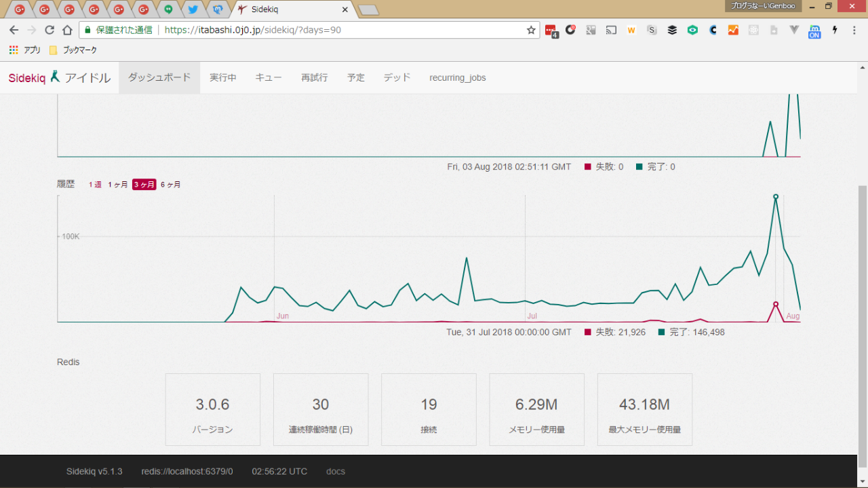Go to the キュー queues tab
The image size is (868, 488).
pos(269,77)
